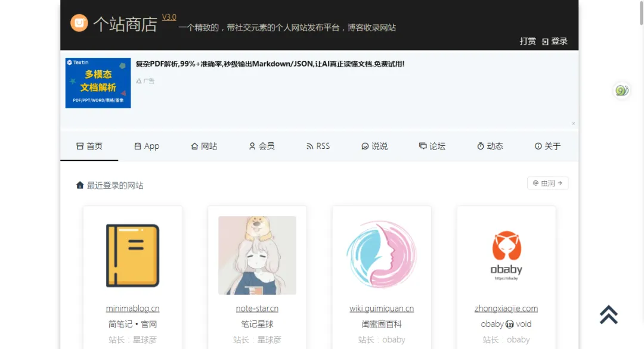The height and width of the screenshot is (349, 644).
Task: Open the V3.0 version link
Action: tap(169, 17)
